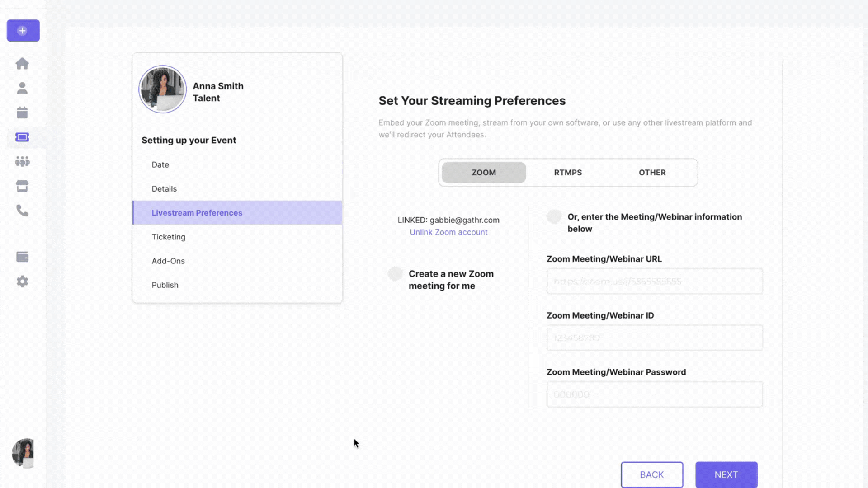
Task: Switch to the OTHER streaming tab
Action: [x=652, y=173]
